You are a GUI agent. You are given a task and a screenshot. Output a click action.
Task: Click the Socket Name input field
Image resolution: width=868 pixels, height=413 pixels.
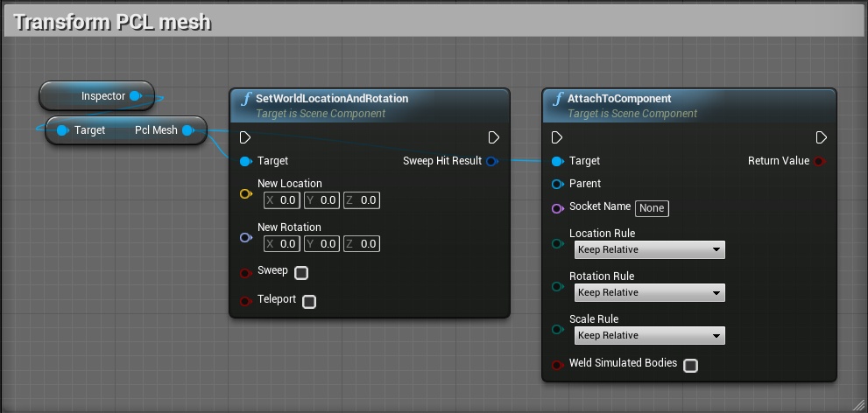click(x=652, y=208)
